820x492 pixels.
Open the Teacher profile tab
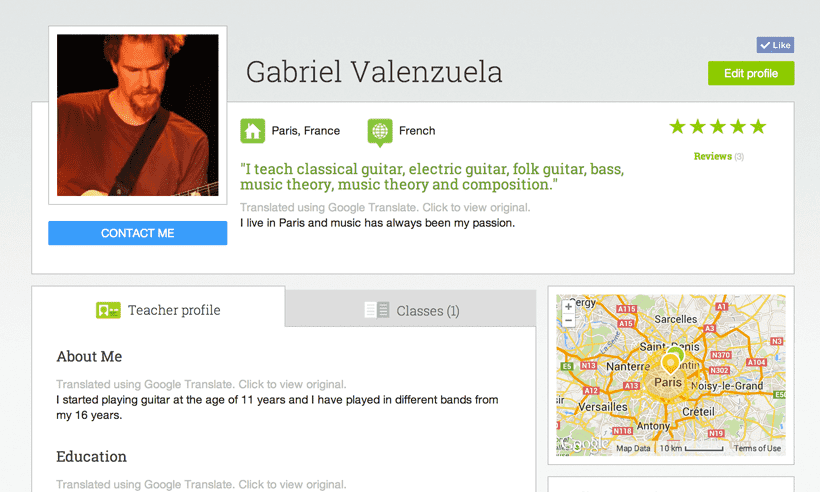pyautogui.click(x=158, y=310)
